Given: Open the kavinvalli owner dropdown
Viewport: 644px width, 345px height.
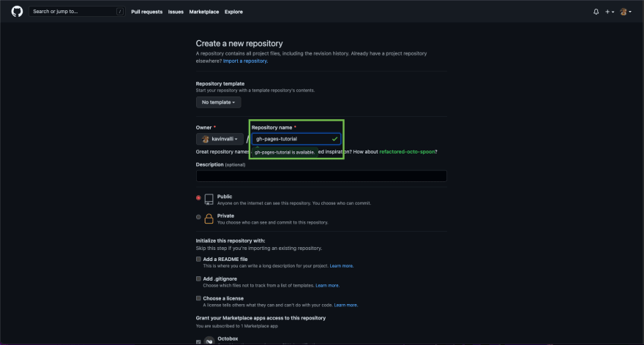Looking at the screenshot, I should coord(220,139).
